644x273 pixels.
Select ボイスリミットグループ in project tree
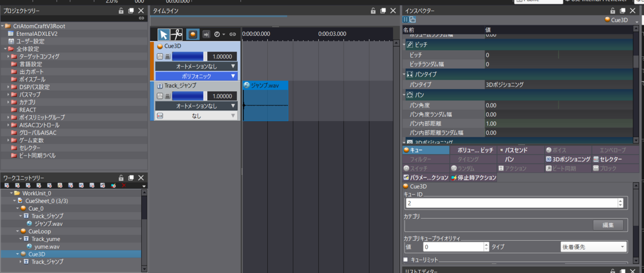click(x=42, y=117)
